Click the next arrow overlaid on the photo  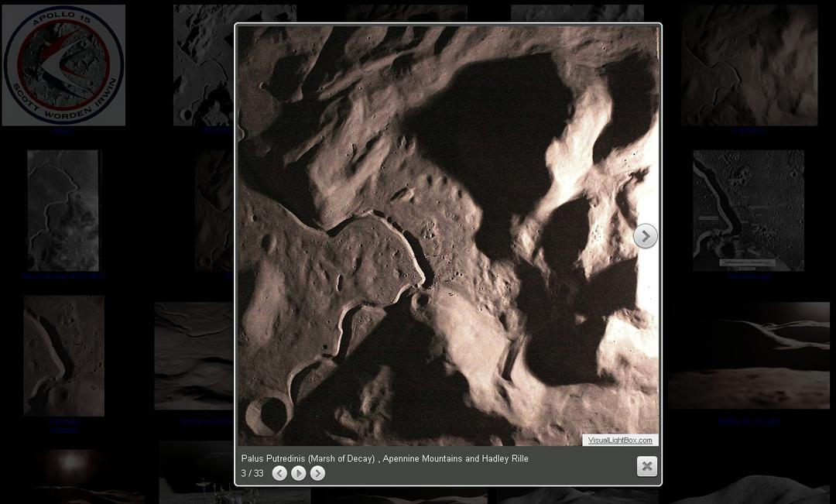click(645, 235)
